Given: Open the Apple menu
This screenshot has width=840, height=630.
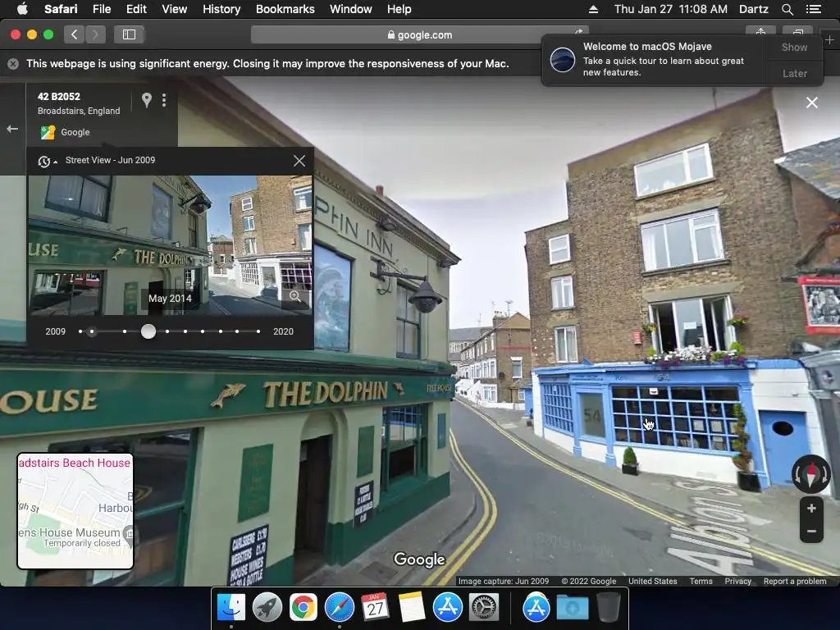Looking at the screenshot, I should coord(22,9).
